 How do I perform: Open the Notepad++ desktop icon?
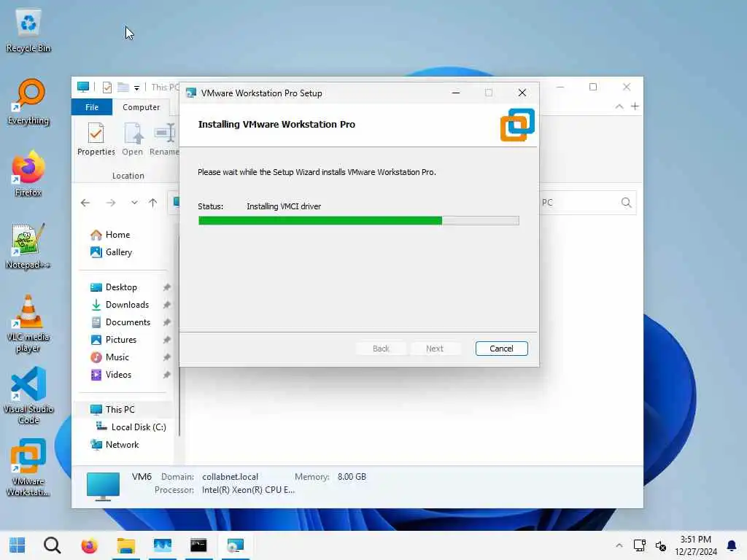coord(28,246)
